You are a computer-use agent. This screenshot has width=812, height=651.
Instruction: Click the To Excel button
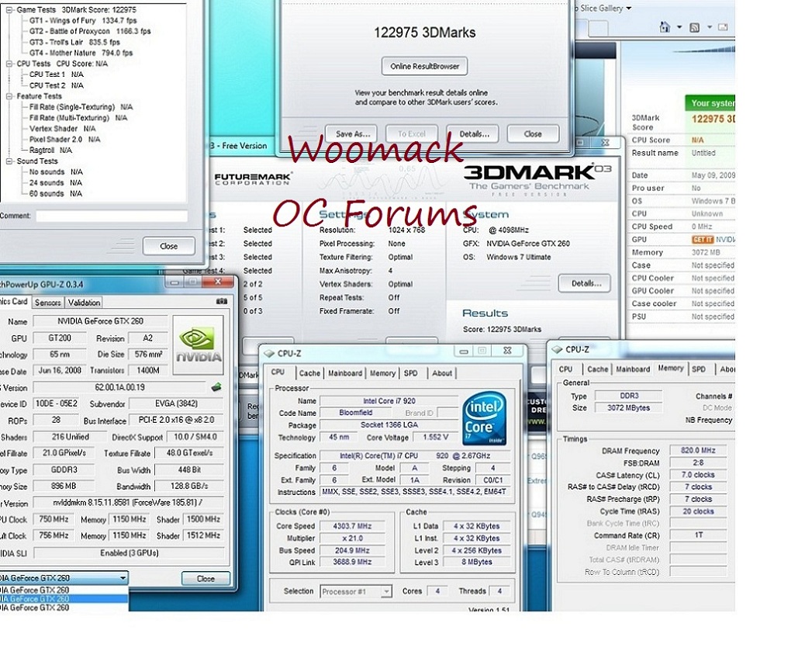tap(412, 133)
